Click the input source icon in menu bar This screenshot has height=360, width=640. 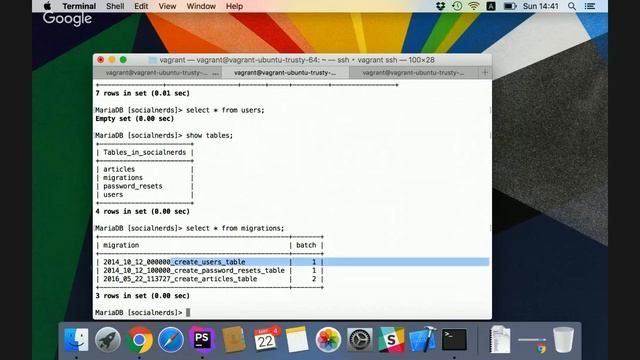click(x=491, y=6)
